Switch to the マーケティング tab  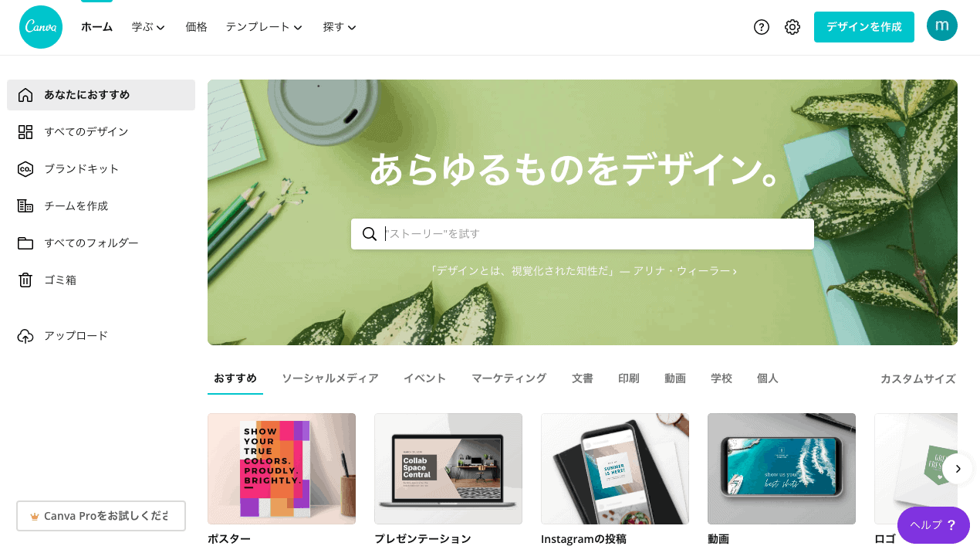click(x=509, y=378)
